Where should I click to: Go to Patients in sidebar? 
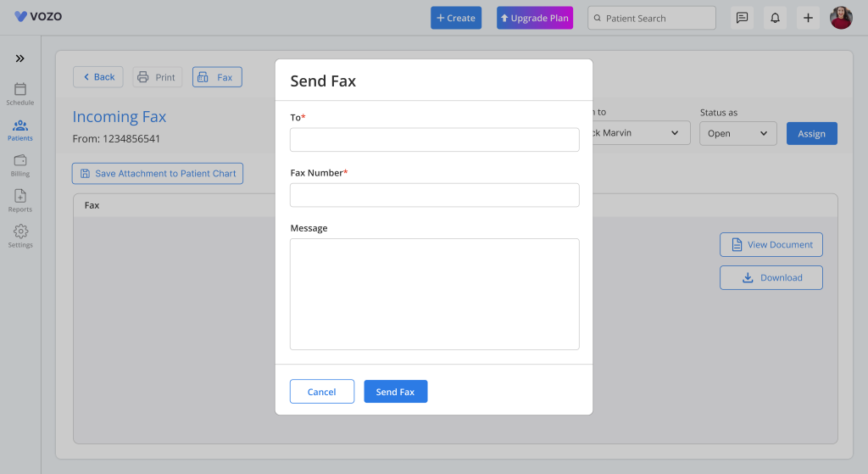20,130
